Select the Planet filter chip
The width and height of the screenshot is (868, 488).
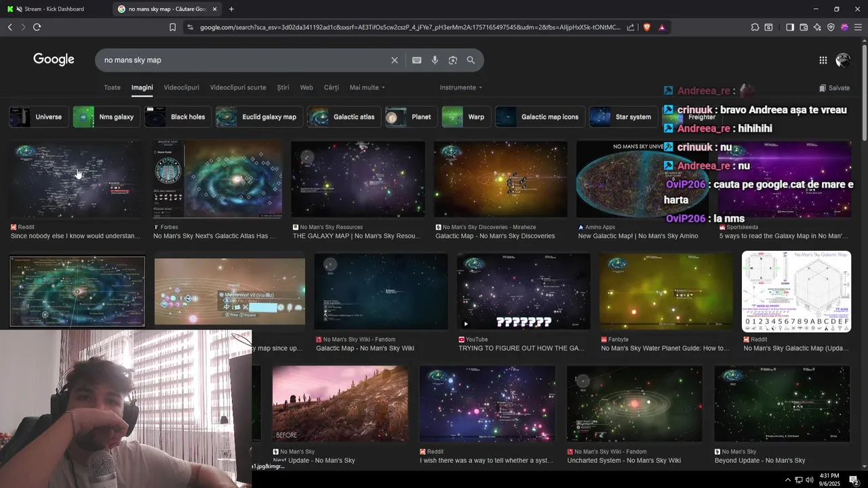(411, 117)
